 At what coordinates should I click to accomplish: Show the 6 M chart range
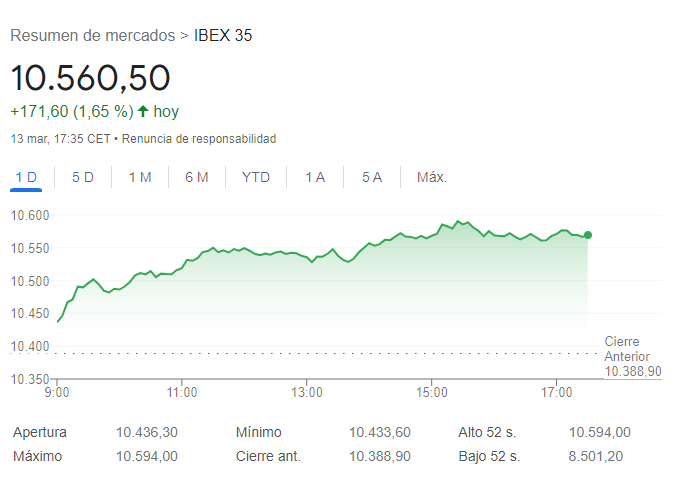point(197,178)
